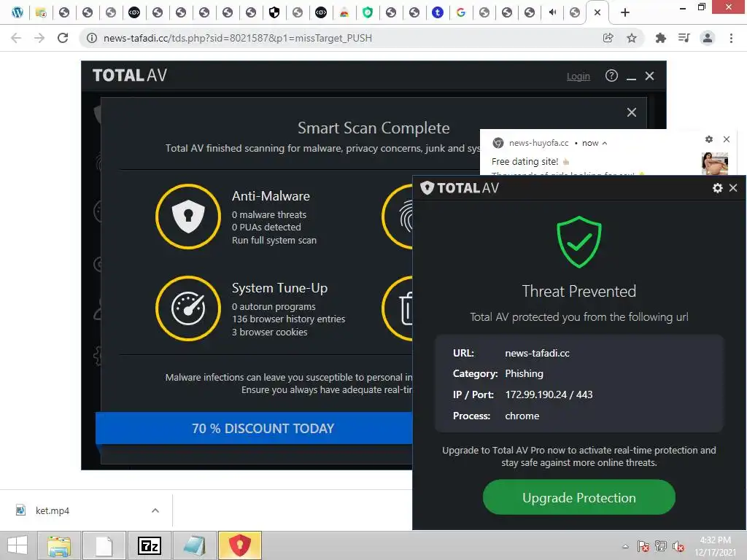Open the tab with black shield favicon
This screenshot has width=747, height=560.
point(274,12)
